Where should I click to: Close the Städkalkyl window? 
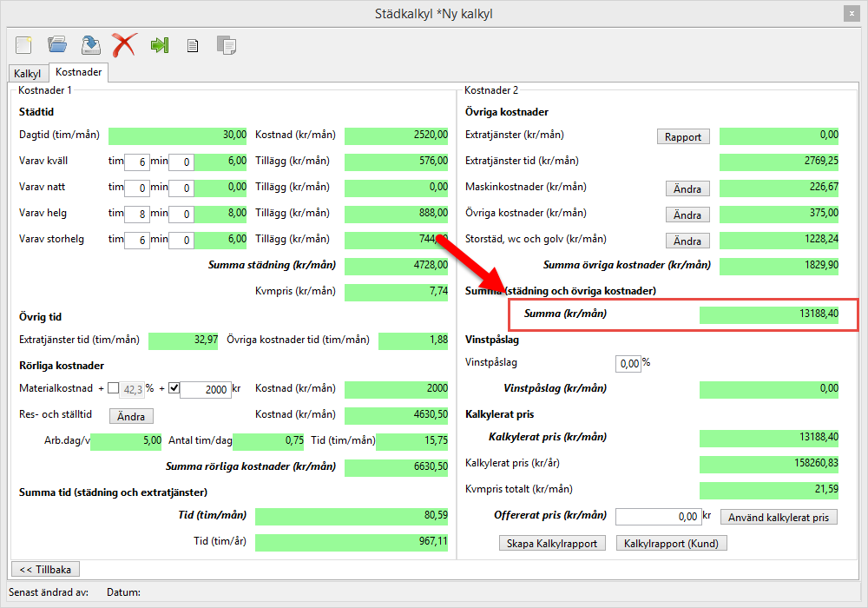(851, 13)
